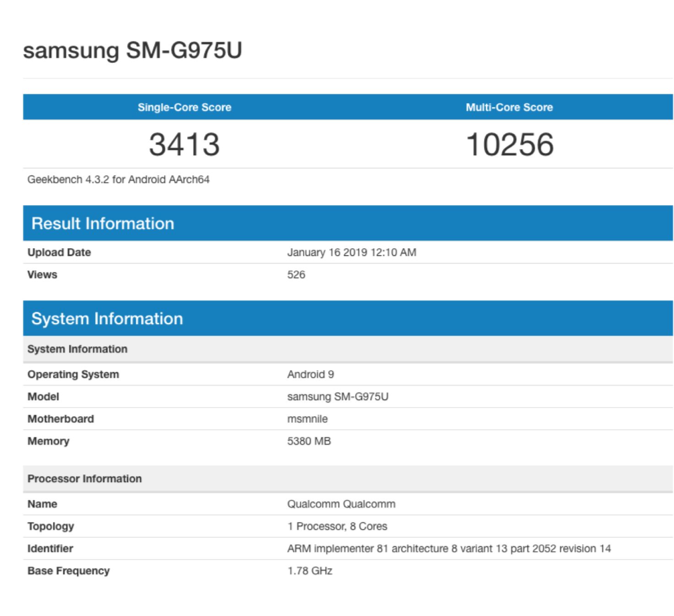Select the Single-Core Score header
The width and height of the screenshot is (674, 616).
point(184,107)
